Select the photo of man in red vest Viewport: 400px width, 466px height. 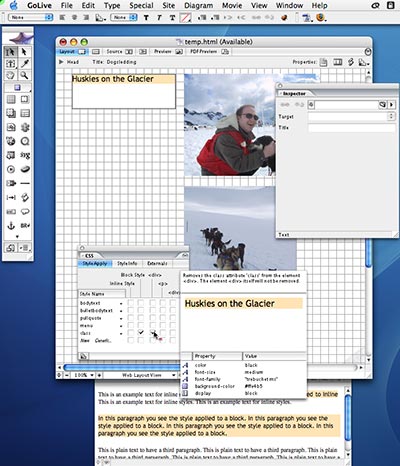click(x=230, y=125)
